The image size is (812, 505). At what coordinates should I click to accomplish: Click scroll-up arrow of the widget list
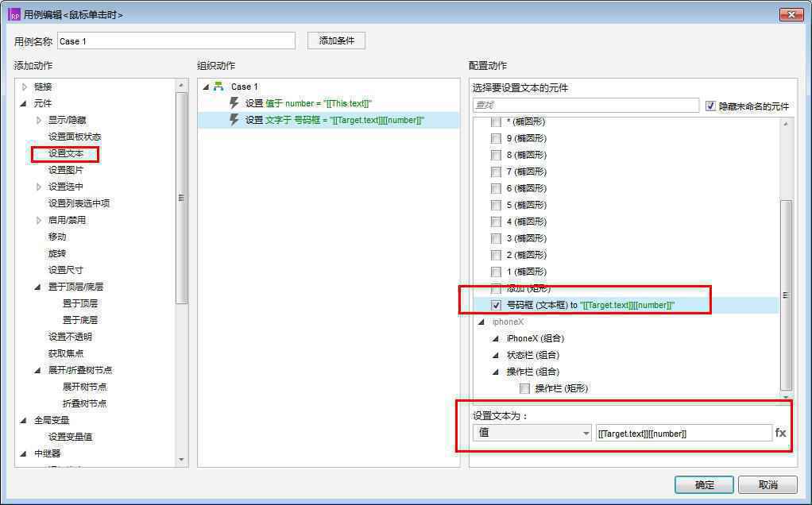(x=786, y=124)
